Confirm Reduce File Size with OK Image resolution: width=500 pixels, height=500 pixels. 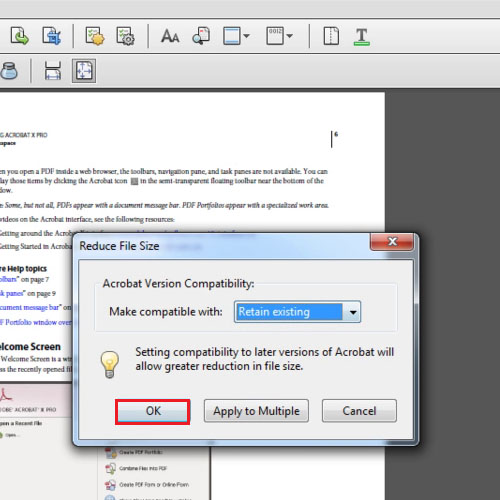coord(153,411)
